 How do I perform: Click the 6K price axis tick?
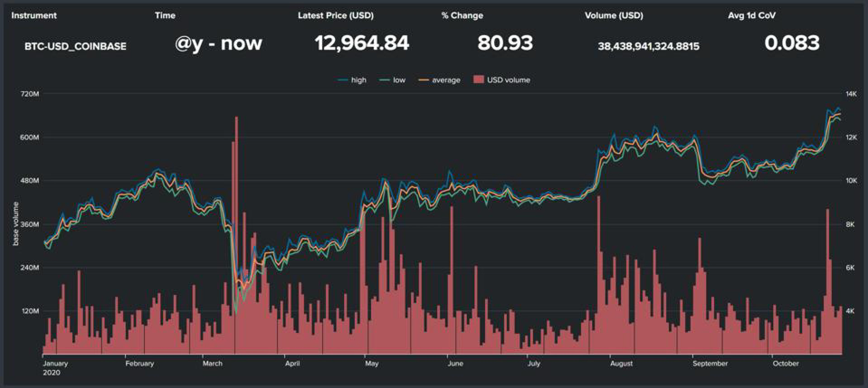850,267
